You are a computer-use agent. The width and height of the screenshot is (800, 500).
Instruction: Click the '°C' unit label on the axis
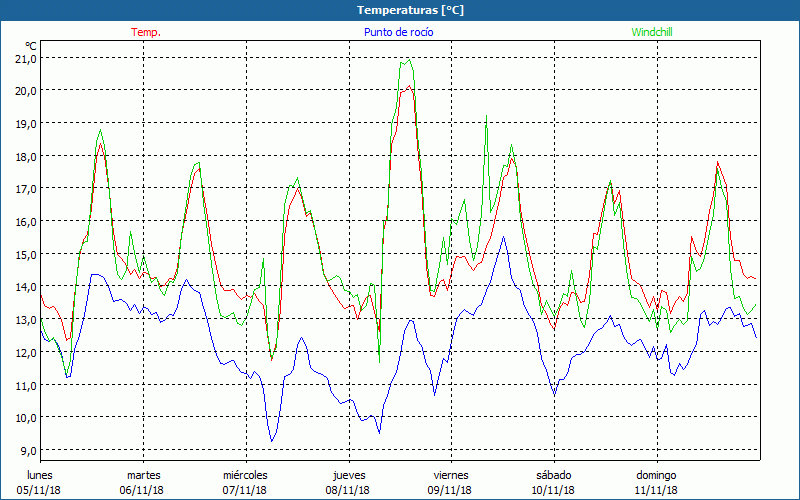click(x=31, y=46)
